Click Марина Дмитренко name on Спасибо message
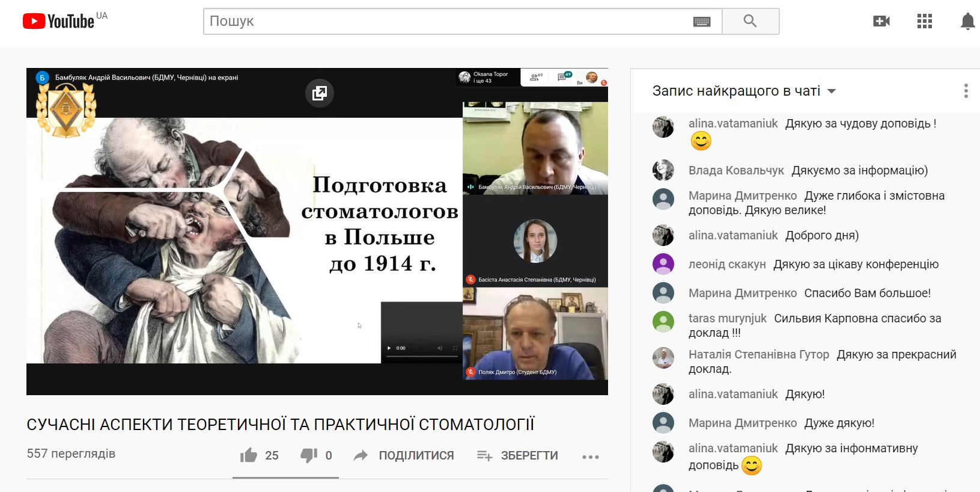Image resolution: width=980 pixels, height=492 pixels. click(x=743, y=293)
